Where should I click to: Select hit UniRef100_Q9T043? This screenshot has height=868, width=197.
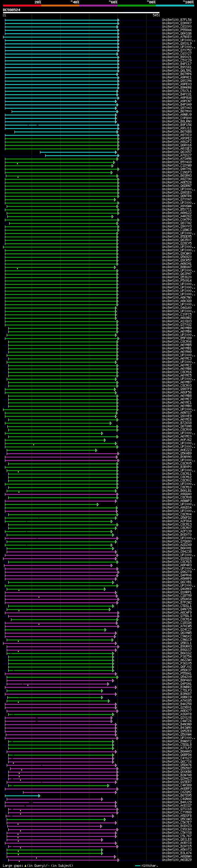tap(177, 108)
